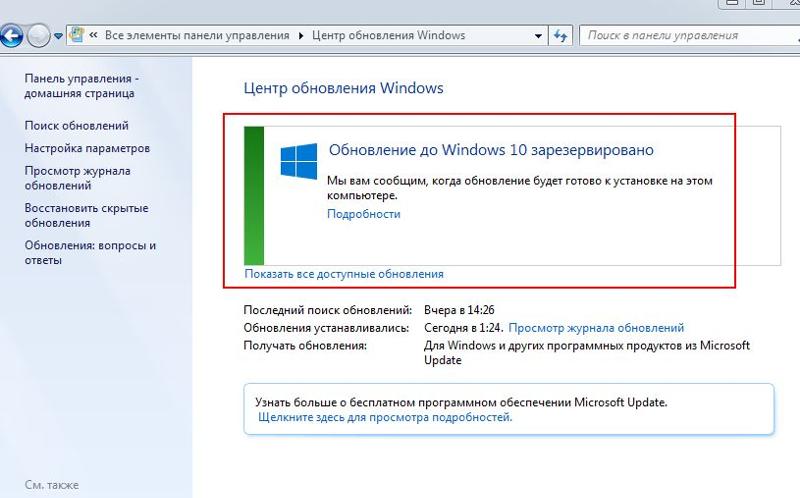
Task: Click 'Щелкните здесь для просмотра подробностей'
Action: [x=385, y=417]
